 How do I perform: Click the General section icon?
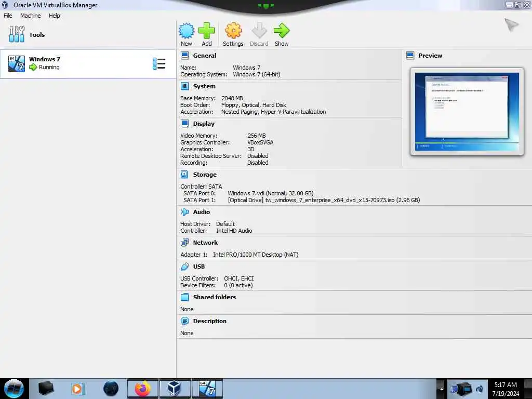(184, 55)
